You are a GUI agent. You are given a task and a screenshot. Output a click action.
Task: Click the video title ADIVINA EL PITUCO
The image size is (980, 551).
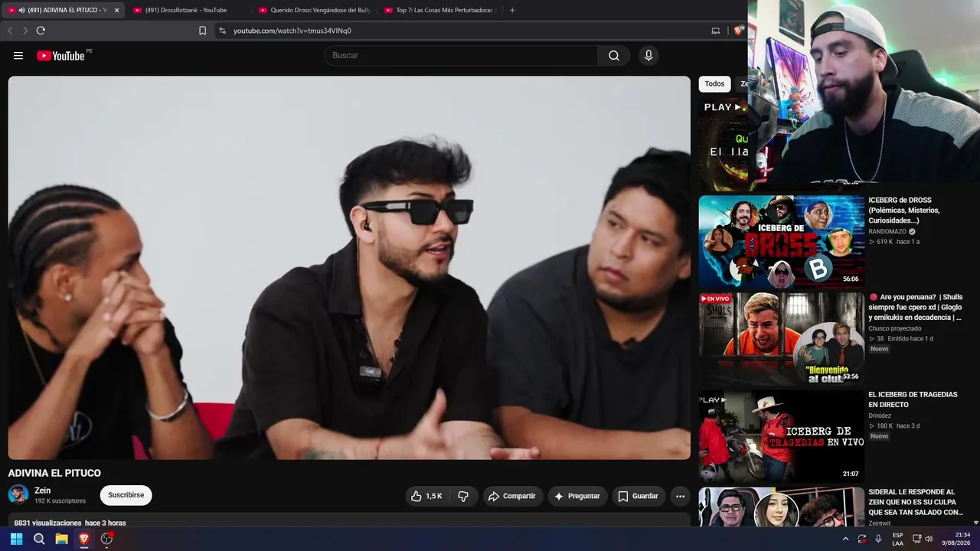pos(54,473)
